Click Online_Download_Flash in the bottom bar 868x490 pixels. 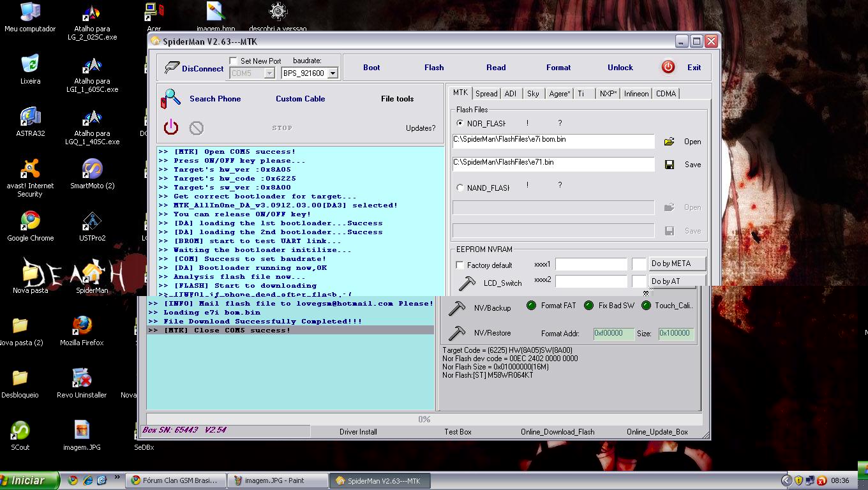558,432
